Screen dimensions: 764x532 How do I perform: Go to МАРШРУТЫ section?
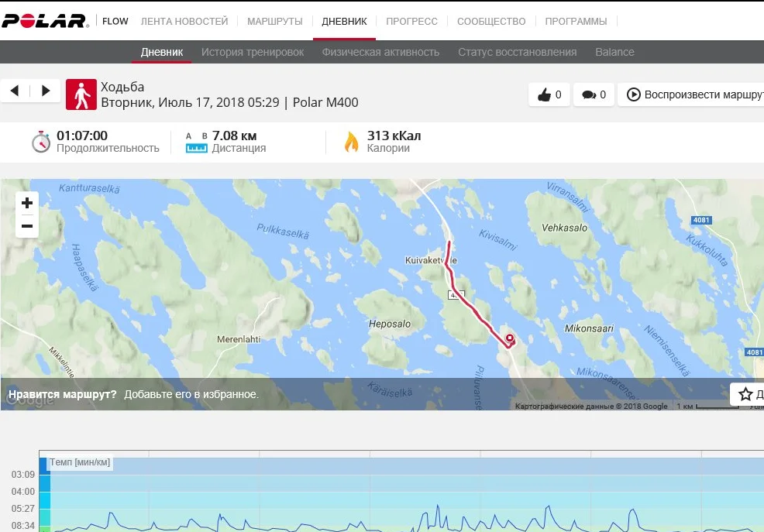coord(275,22)
